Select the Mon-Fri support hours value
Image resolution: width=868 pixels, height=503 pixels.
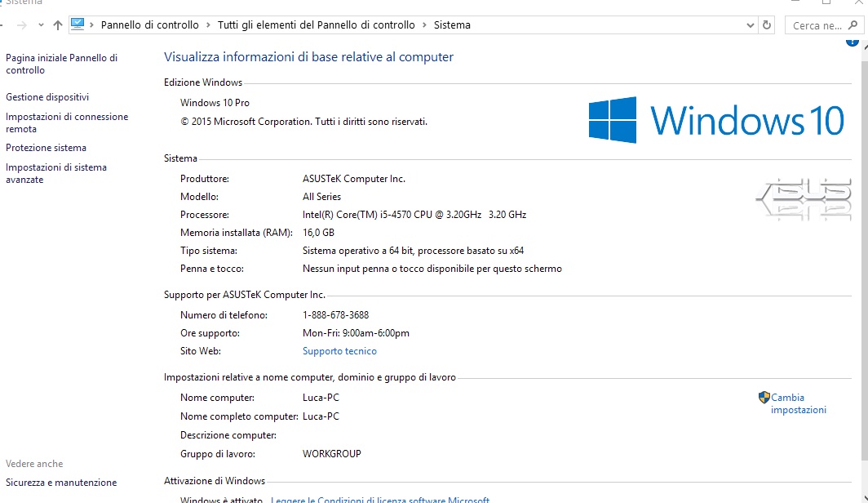pos(356,333)
